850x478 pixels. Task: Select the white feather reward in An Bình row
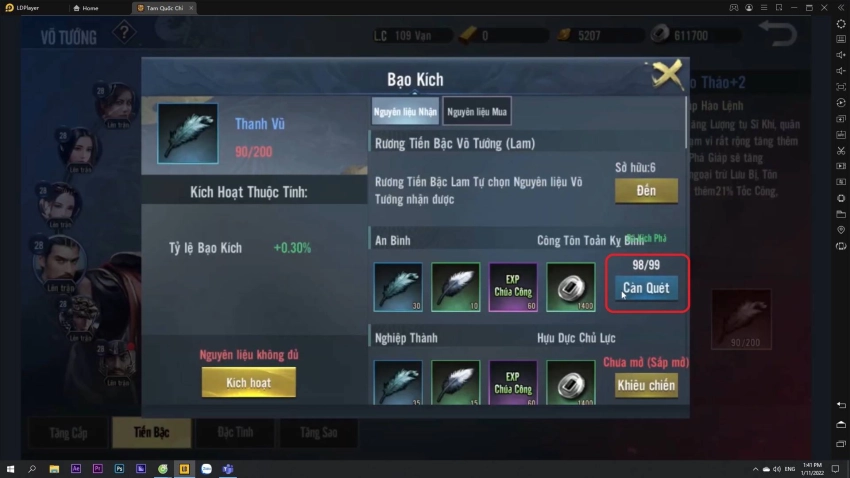pos(455,287)
